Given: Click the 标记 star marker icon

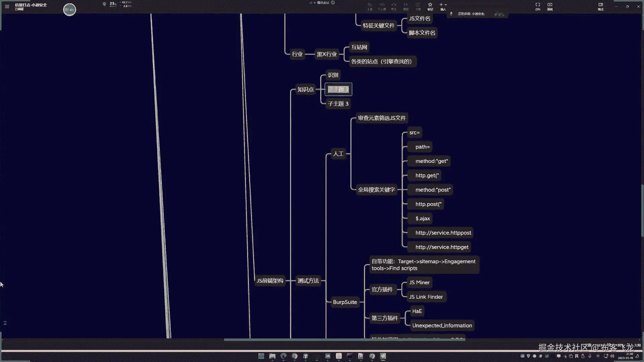Looking at the screenshot, I should [430, 5].
